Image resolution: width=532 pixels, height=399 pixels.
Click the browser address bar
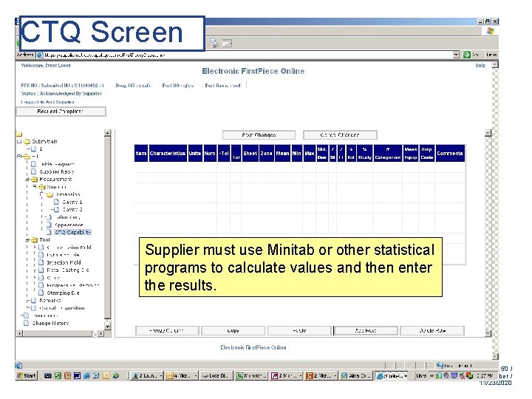246,55
